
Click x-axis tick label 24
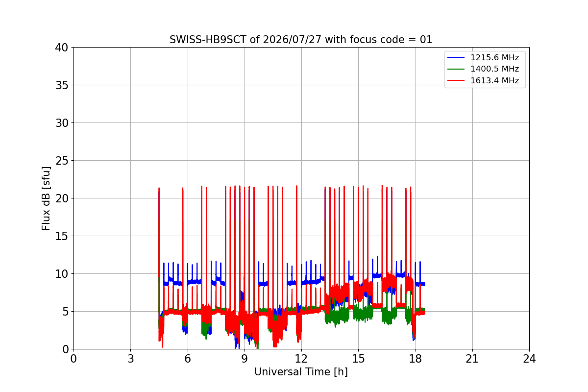coord(529,359)
